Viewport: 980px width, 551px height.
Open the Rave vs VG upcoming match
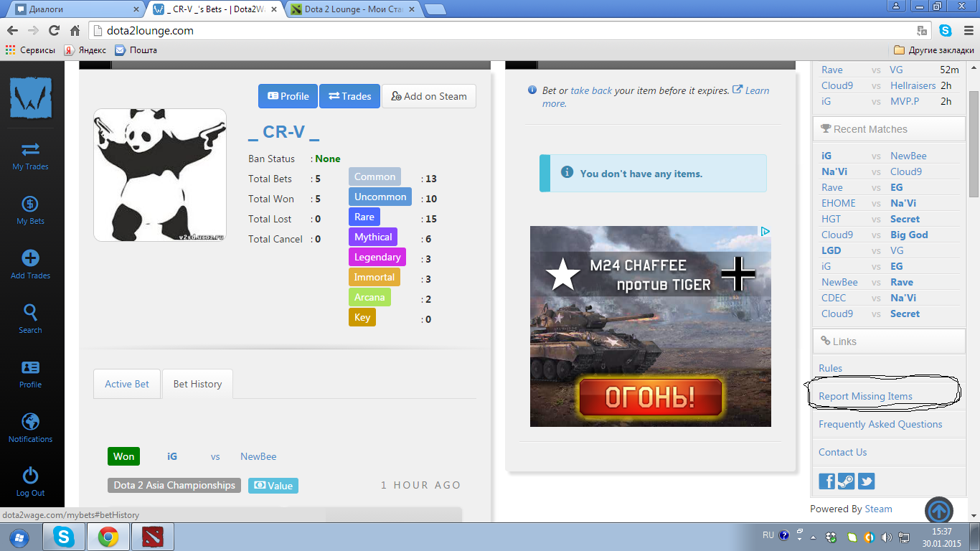pos(890,70)
